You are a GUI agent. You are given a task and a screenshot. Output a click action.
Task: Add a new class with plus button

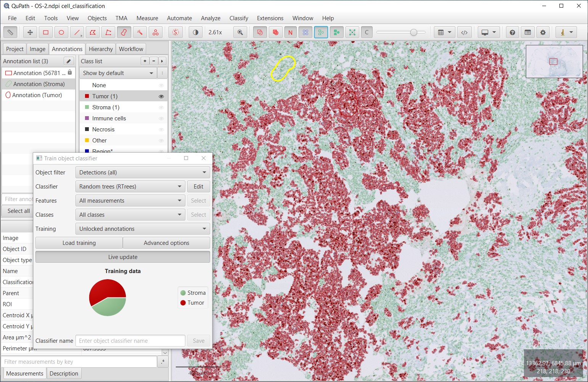point(145,61)
